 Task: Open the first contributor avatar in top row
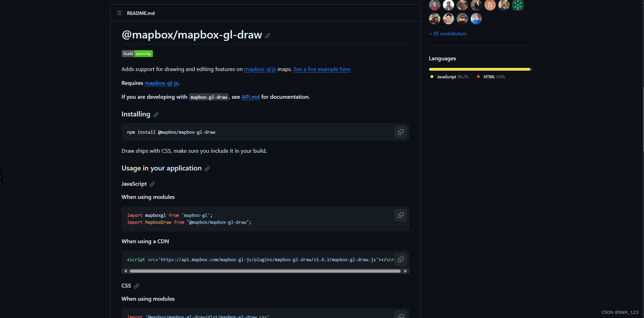point(435,5)
